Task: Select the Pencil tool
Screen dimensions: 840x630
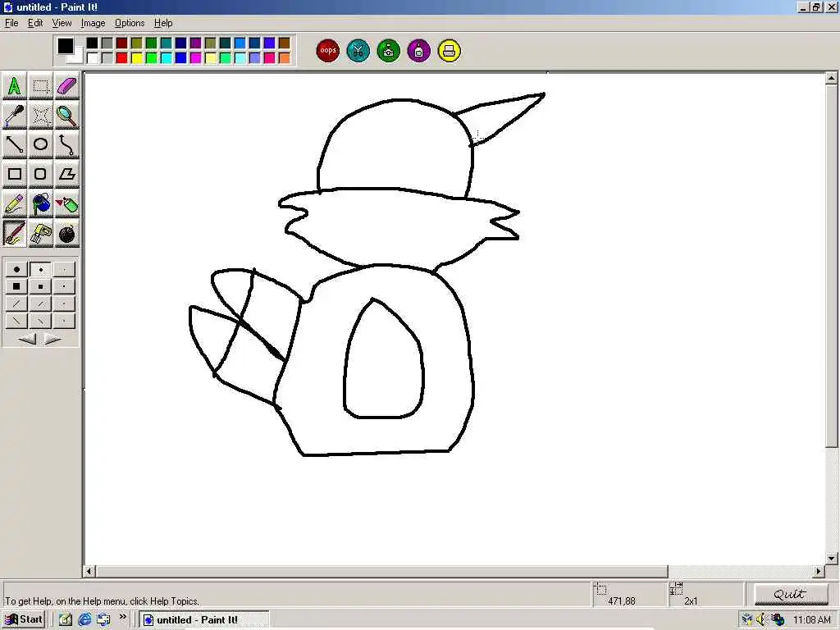Action: [15, 204]
